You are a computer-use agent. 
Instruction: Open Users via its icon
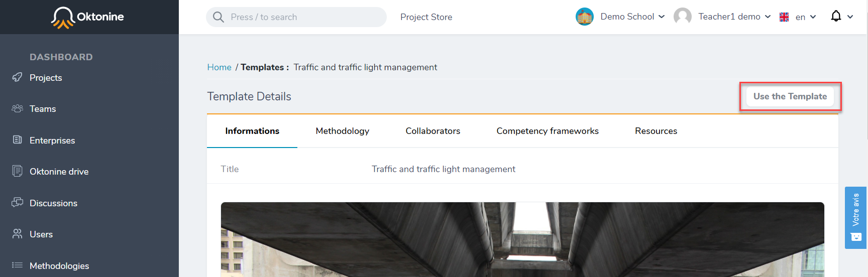(17, 234)
